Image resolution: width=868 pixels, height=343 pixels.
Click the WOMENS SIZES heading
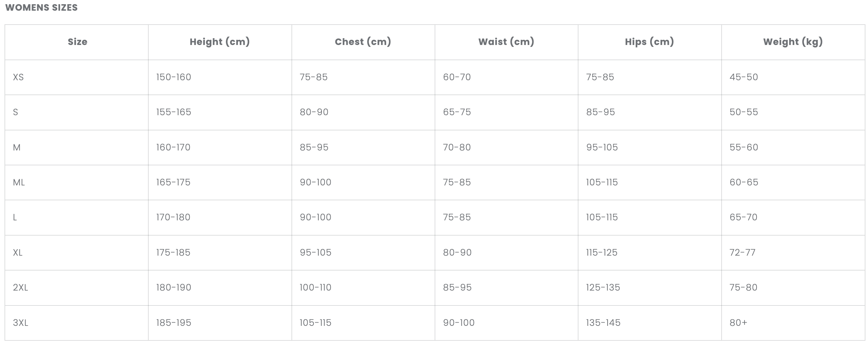coord(41,7)
